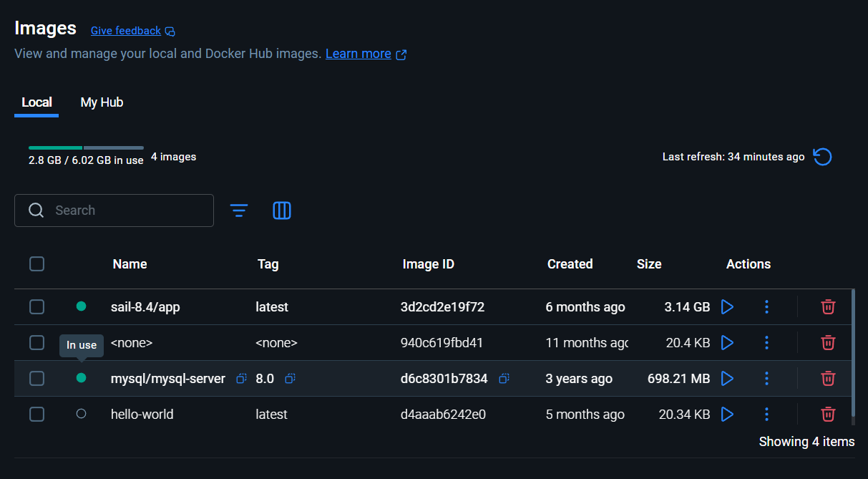Switch to the My Hub tab
868x479 pixels.
pos(102,102)
